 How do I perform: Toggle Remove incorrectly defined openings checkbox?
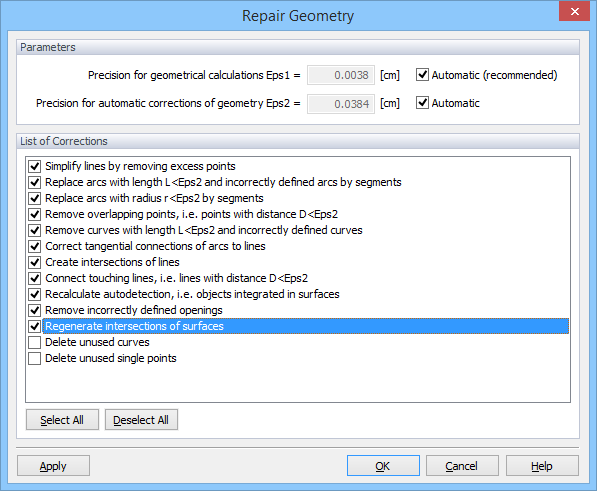coord(35,310)
